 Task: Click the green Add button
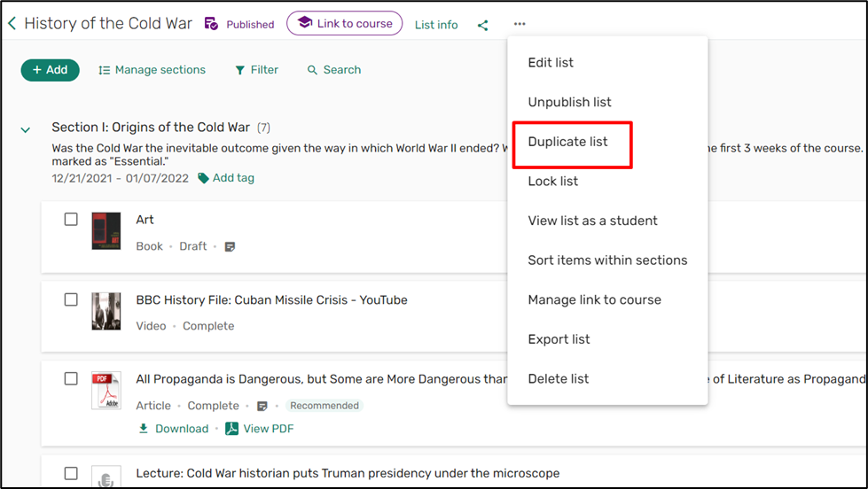(x=51, y=70)
